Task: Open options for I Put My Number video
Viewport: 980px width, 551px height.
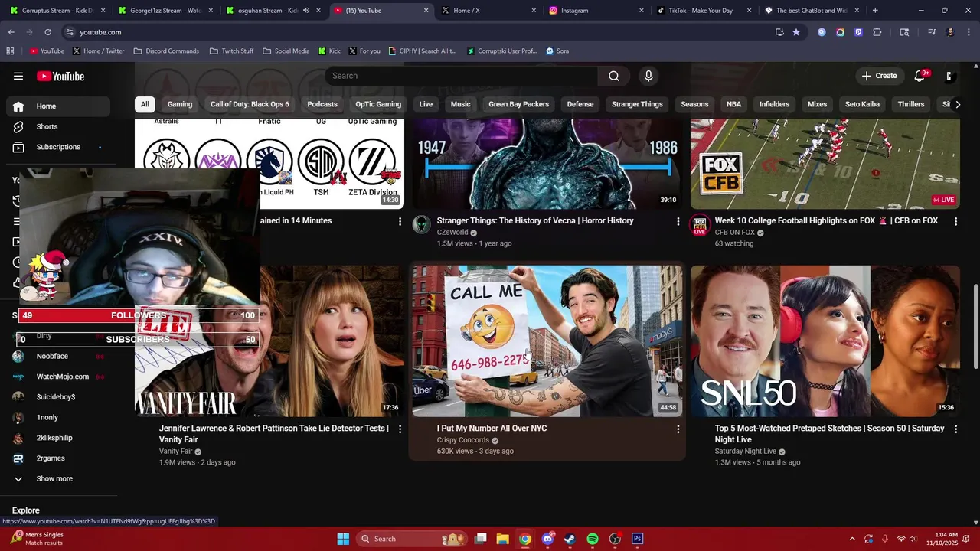Action: [678, 429]
